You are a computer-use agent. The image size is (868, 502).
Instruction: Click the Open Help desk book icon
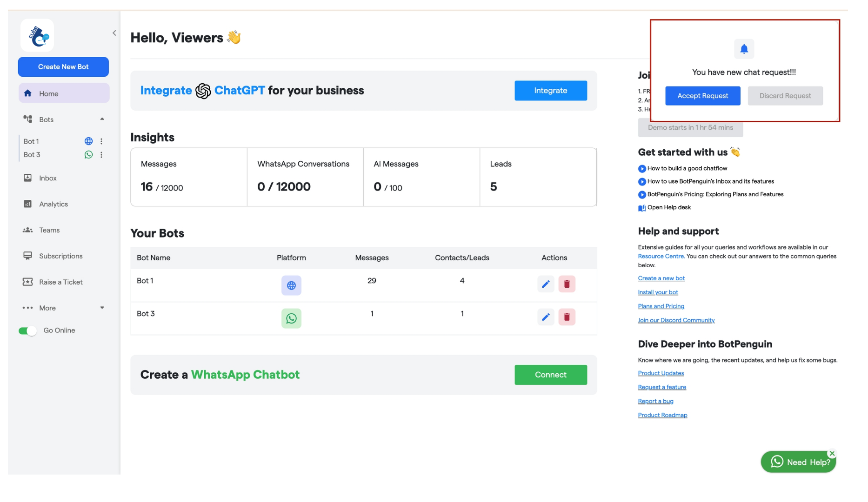[642, 208]
